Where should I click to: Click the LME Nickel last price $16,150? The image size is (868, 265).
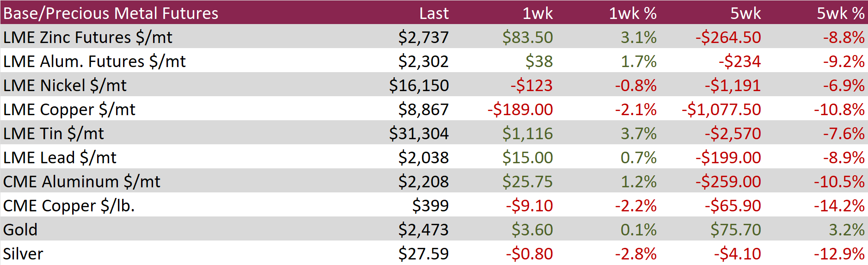click(419, 85)
